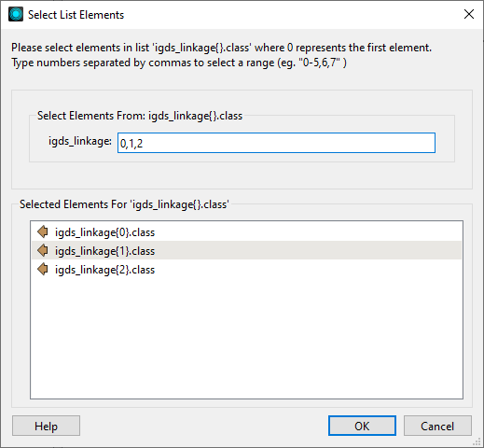
Task: Focus the igds_linkage text field containing 0,1,2
Action: pos(276,143)
